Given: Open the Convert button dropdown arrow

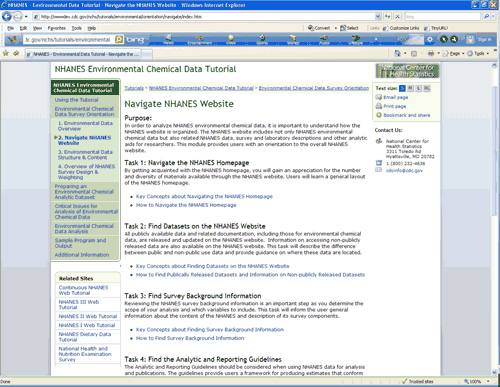Looking at the screenshot, I should tap(335, 28).
